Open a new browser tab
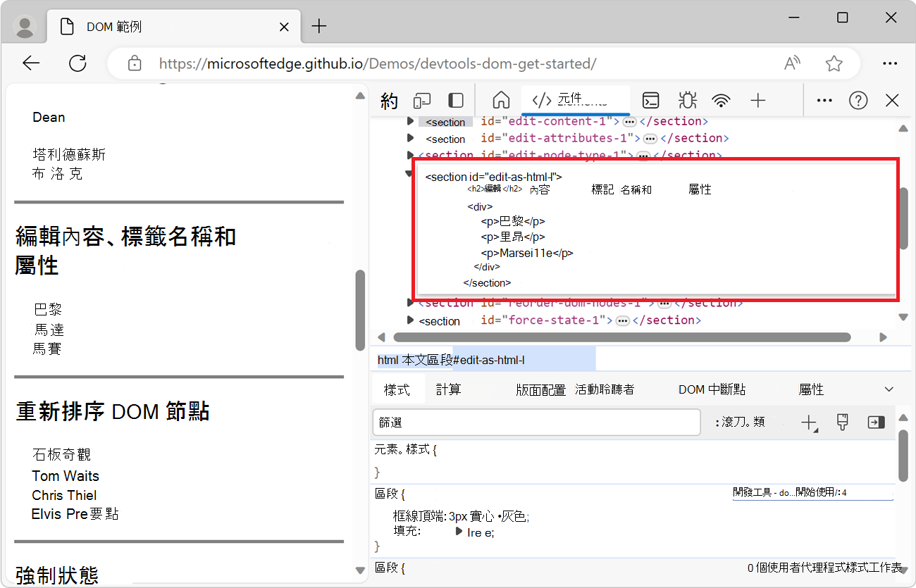This screenshot has width=916, height=588. 319,27
